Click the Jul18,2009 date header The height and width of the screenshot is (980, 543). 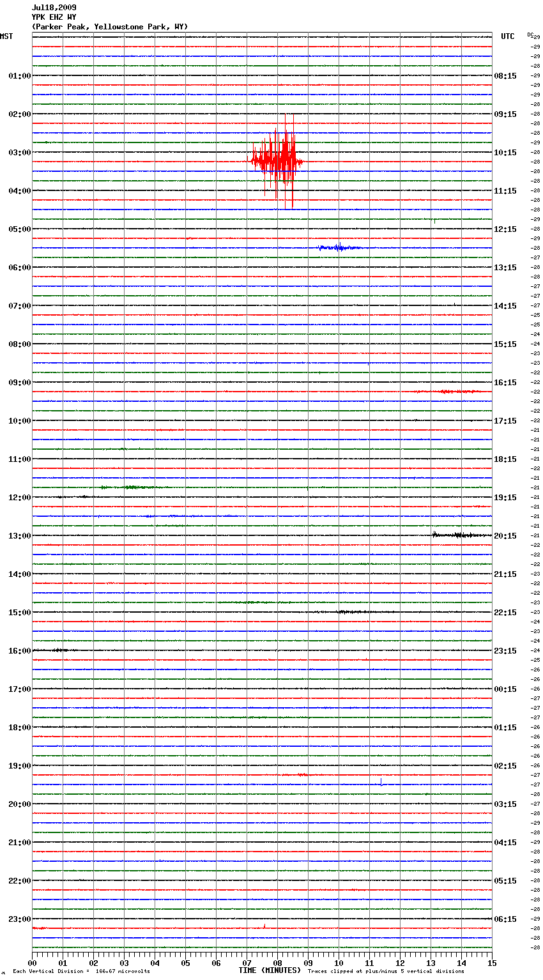pyautogui.click(x=54, y=8)
